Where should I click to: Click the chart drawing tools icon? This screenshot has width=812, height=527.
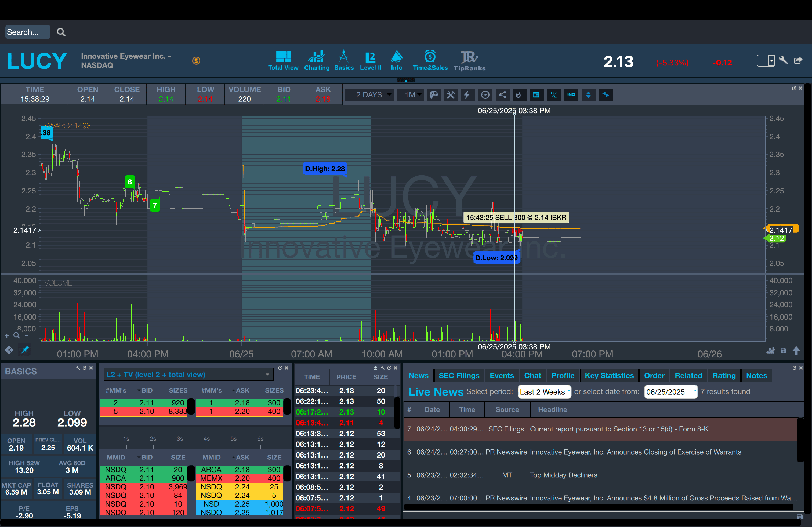click(451, 95)
